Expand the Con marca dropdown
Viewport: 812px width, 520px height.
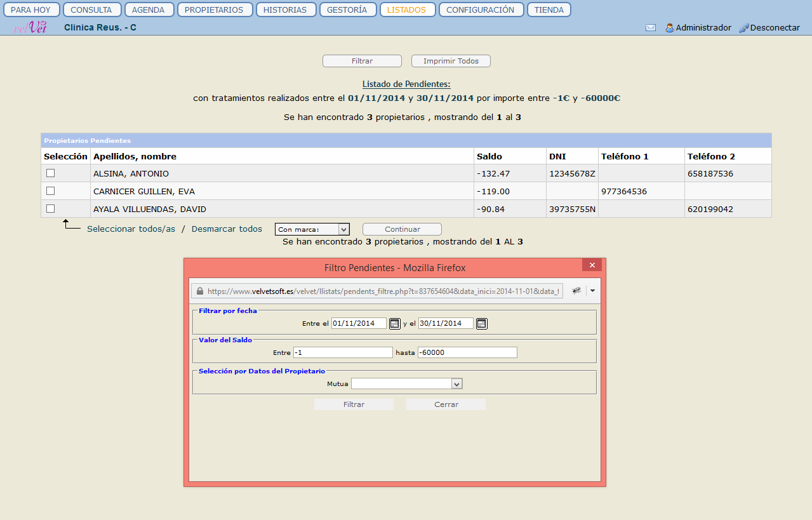343,229
